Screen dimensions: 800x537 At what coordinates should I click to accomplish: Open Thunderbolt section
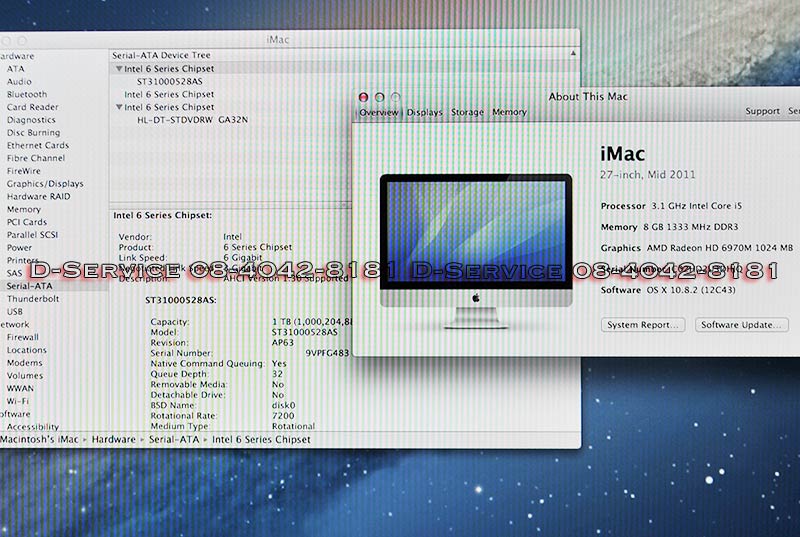coord(33,298)
